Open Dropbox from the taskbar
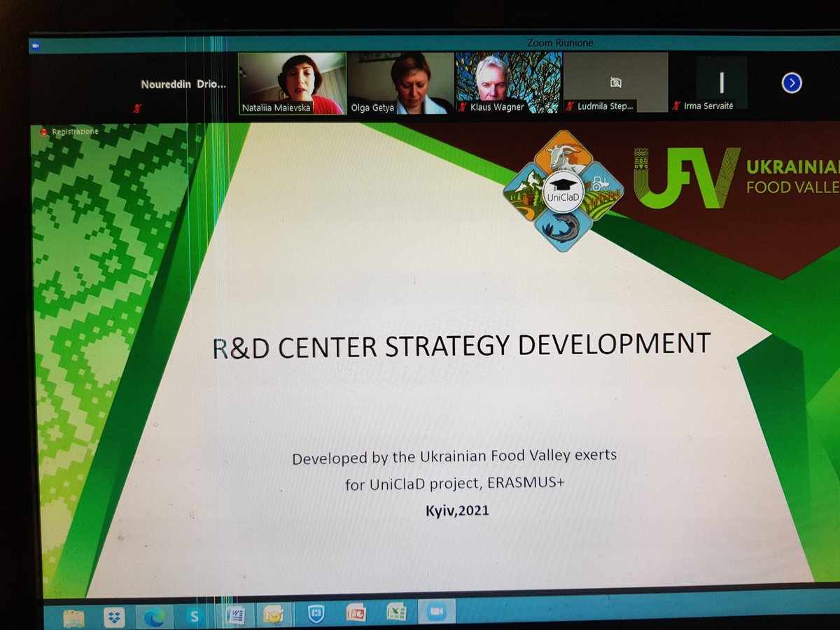Viewport: 840px width, 630px height. (113, 617)
